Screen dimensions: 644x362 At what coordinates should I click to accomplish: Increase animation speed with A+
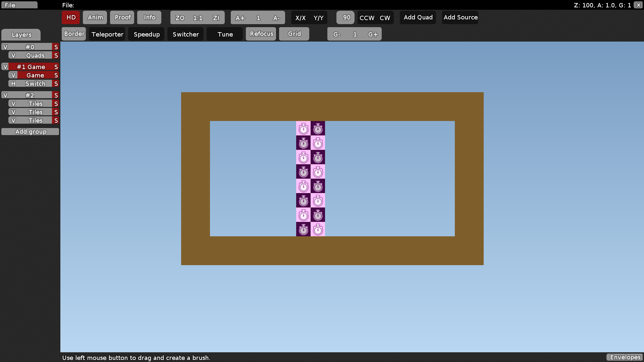[x=240, y=18]
